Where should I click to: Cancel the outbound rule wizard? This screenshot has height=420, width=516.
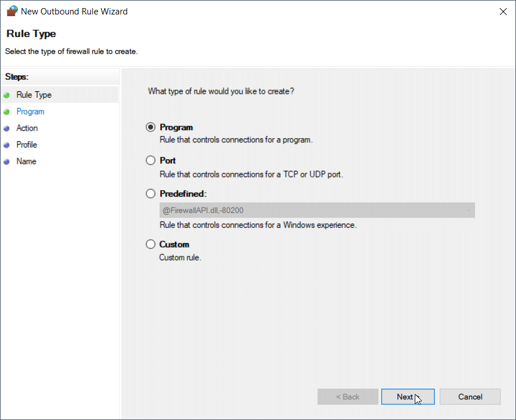point(470,397)
